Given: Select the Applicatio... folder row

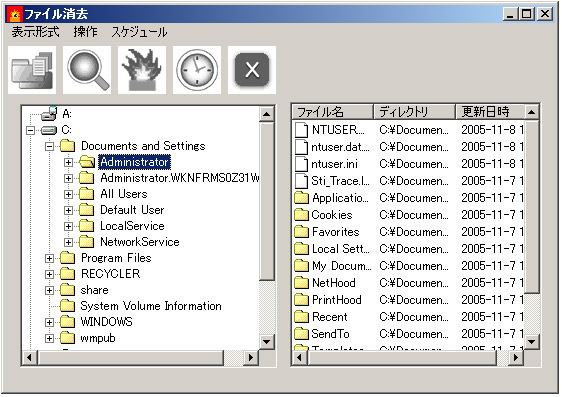Looking at the screenshot, I should (x=409, y=198).
